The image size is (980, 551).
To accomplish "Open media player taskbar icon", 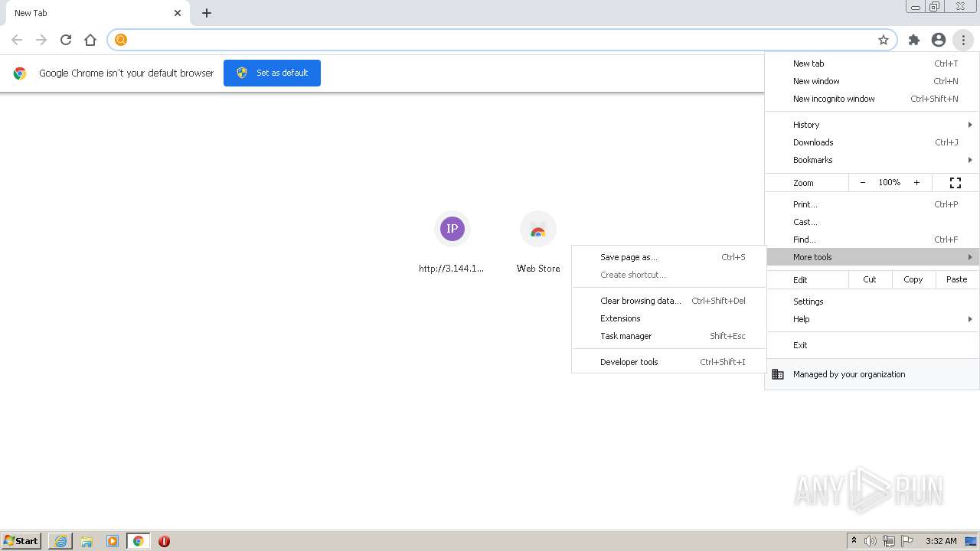I will tap(113, 541).
